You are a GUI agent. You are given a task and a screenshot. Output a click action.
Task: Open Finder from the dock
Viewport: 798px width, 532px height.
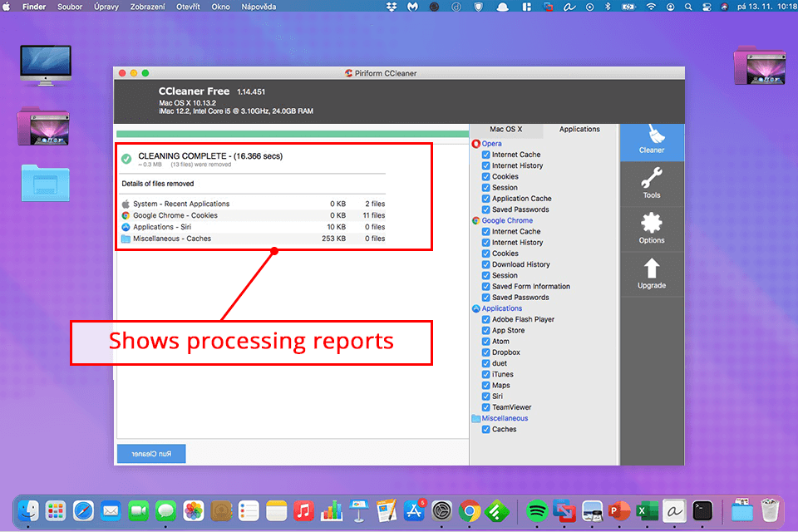pos(28,510)
